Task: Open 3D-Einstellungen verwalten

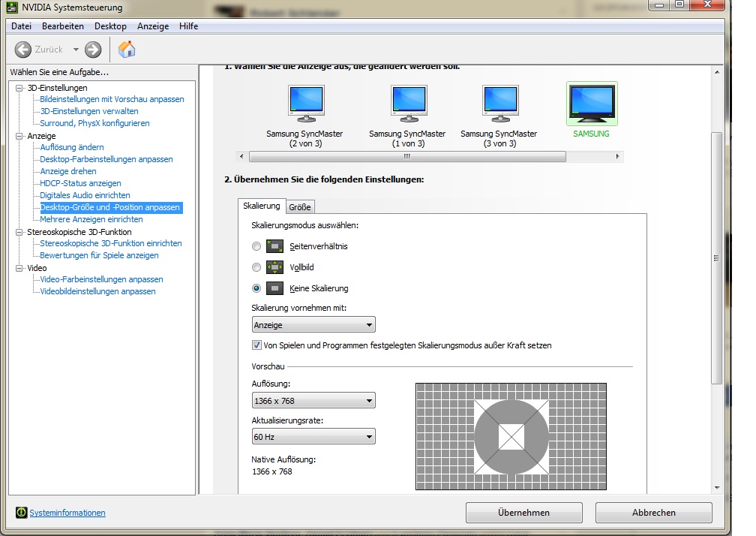Action: click(x=89, y=111)
